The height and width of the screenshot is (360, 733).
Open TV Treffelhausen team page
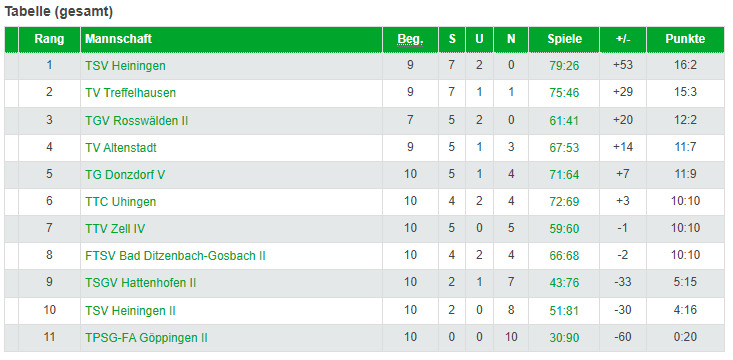(130, 93)
